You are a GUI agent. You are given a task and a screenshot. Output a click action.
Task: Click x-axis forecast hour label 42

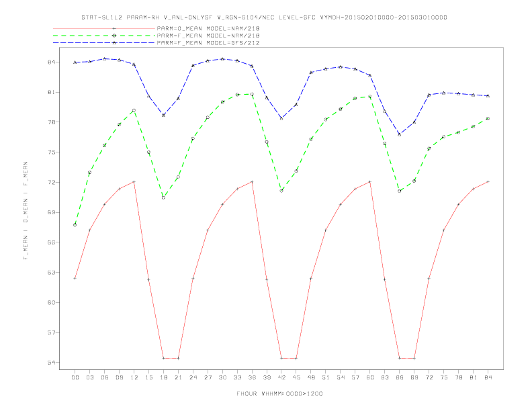tap(281, 377)
